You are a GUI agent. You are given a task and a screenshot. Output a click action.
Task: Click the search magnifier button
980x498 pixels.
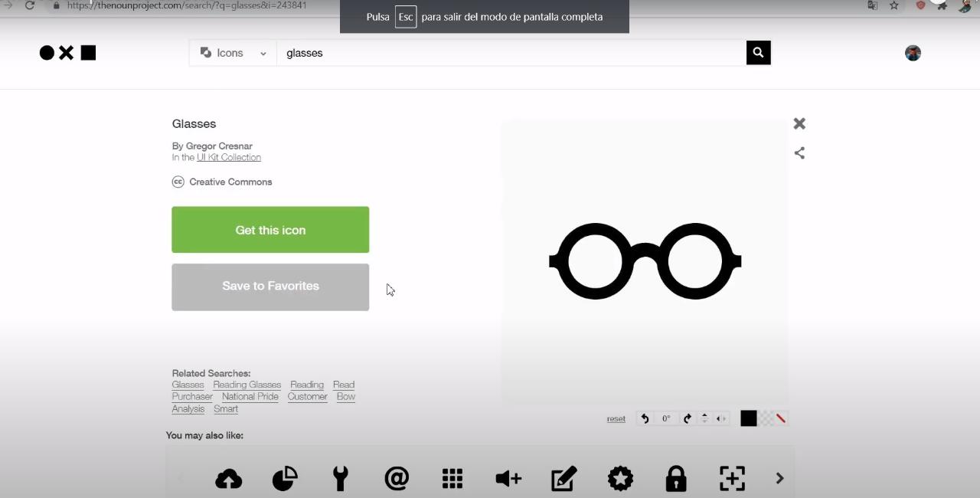tap(758, 53)
